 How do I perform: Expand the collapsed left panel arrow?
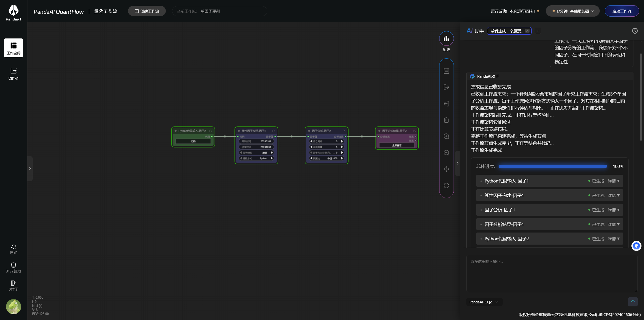point(30,169)
